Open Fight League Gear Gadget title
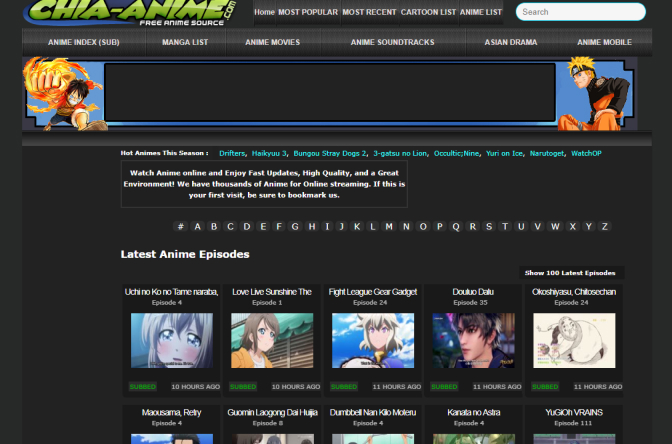The width and height of the screenshot is (672, 444). (373, 292)
